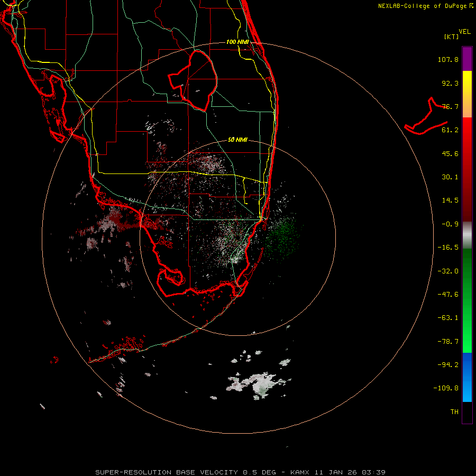
Task: Click the TH threshold label in legend
Action: 454,412
